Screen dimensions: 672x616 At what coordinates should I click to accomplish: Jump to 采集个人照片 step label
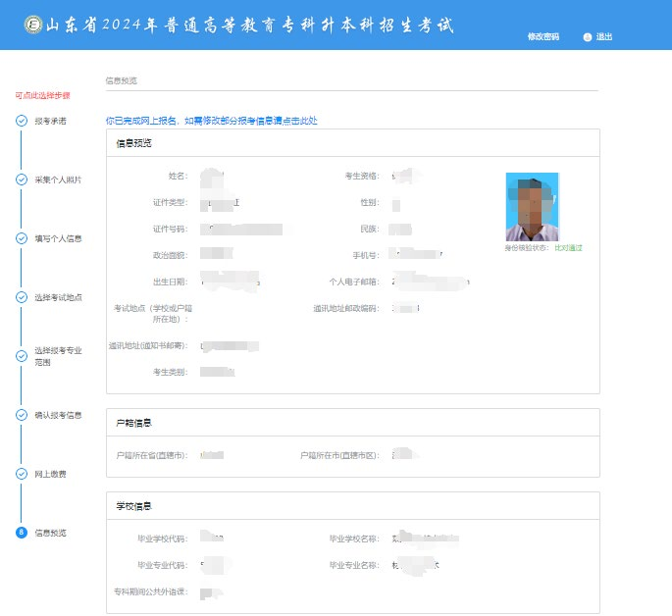(58, 180)
